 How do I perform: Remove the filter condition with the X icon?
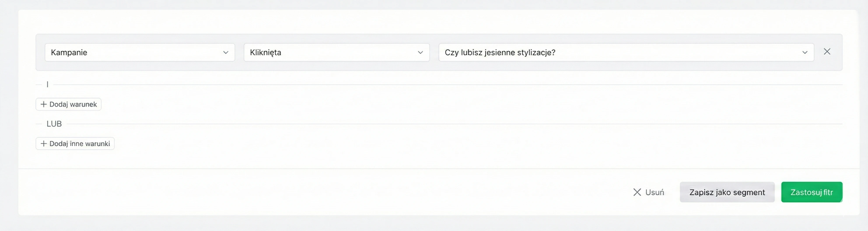(827, 52)
